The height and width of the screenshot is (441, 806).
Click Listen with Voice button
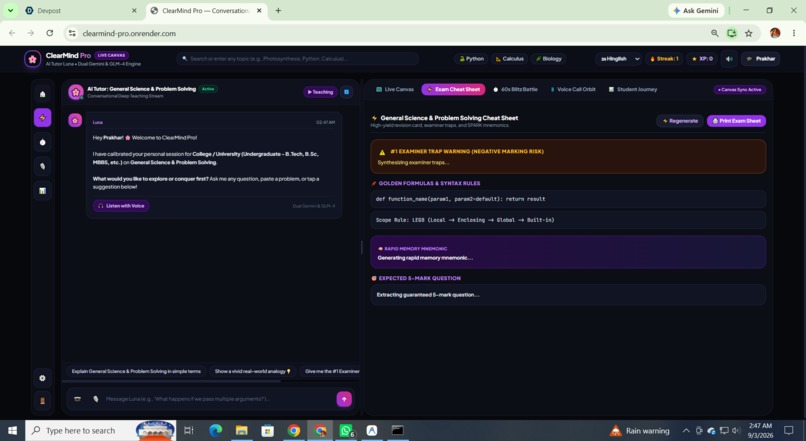121,206
